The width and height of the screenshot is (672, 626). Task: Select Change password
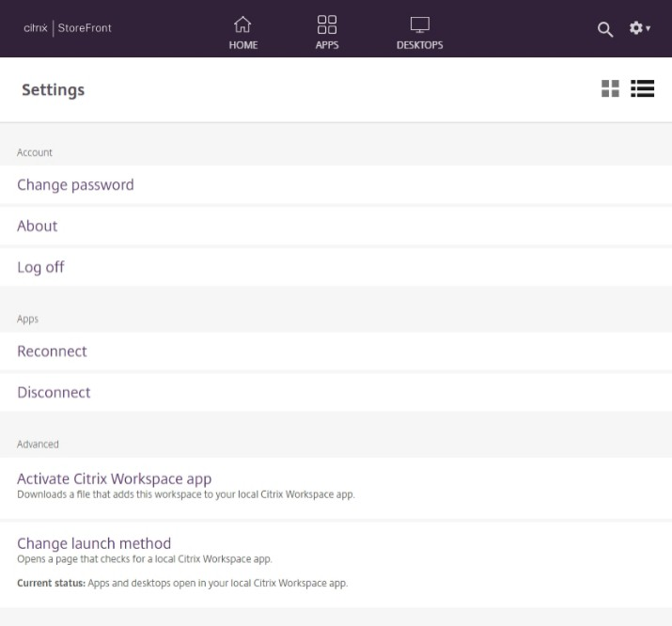[336, 184]
